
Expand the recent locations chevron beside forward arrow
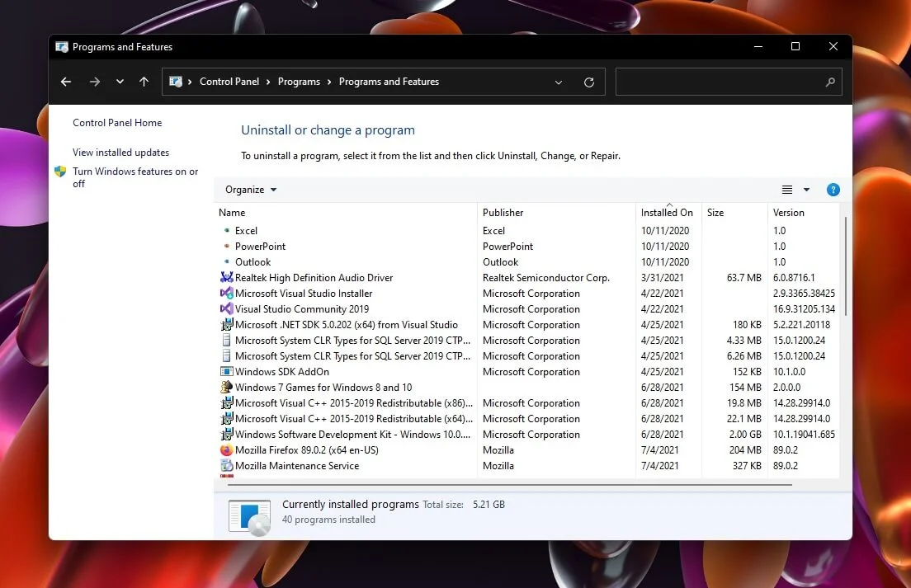pyautogui.click(x=119, y=82)
